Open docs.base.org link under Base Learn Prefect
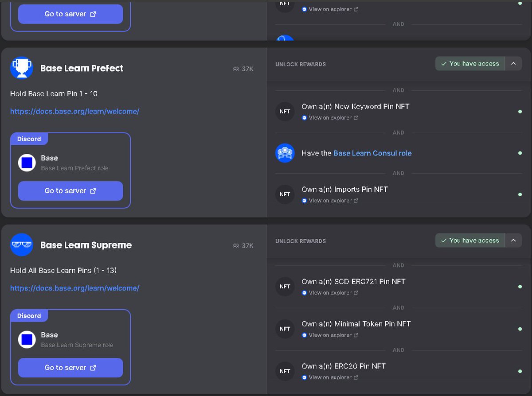The width and height of the screenshot is (532, 396). tap(74, 111)
